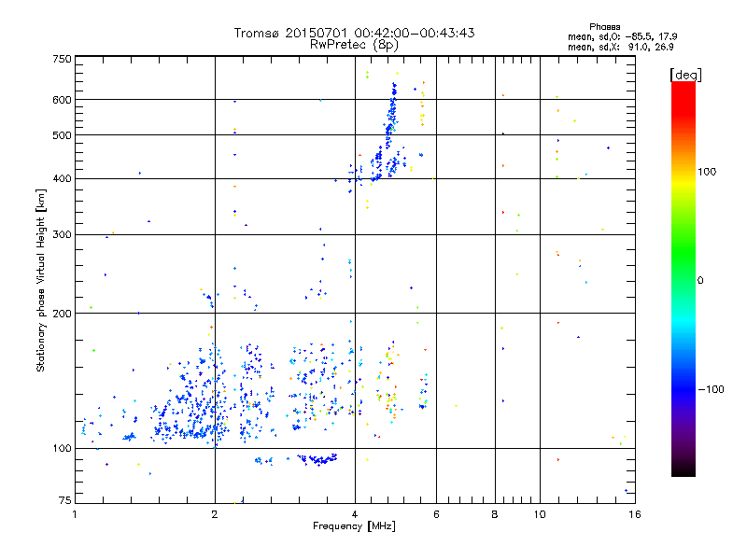
Task: Click the '-100' colorbar tick label
Action: (x=711, y=389)
